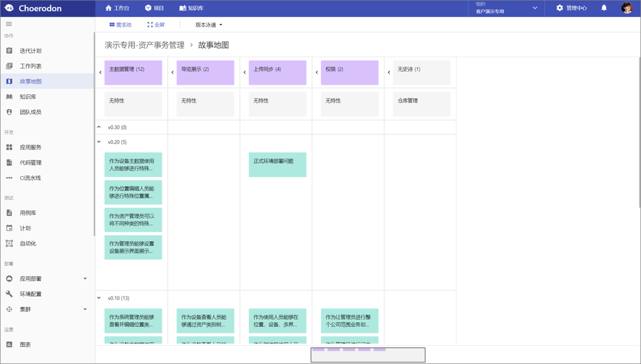Expand 应用部署 submenu in sidebar
This screenshot has height=364, width=641.
click(47, 279)
